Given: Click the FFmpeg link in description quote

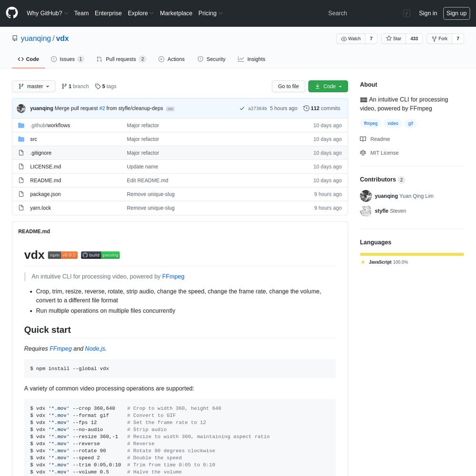Looking at the screenshot, I should (x=173, y=277).
